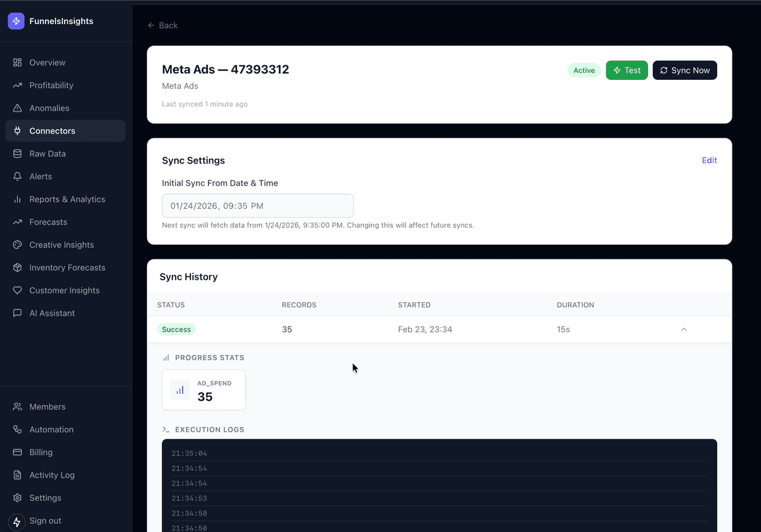Click the Alerts bell icon
Image resolution: width=761 pixels, height=532 pixels.
tap(18, 176)
